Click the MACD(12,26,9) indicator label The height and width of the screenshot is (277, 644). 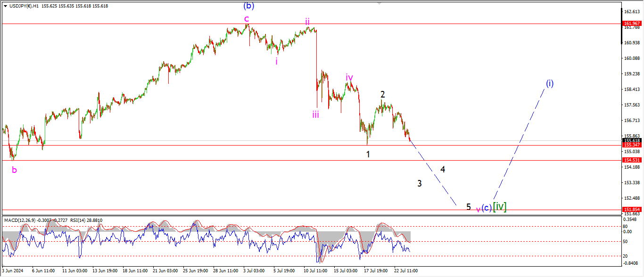point(19,220)
